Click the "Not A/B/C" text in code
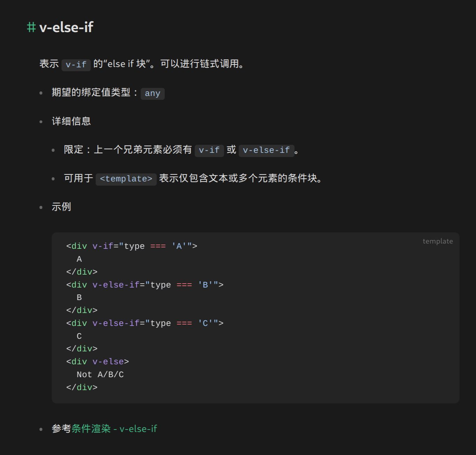This screenshot has height=455, width=476. (x=100, y=375)
